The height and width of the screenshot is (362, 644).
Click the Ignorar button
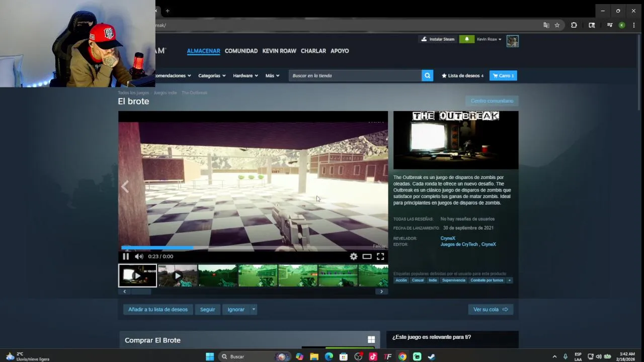(x=236, y=310)
